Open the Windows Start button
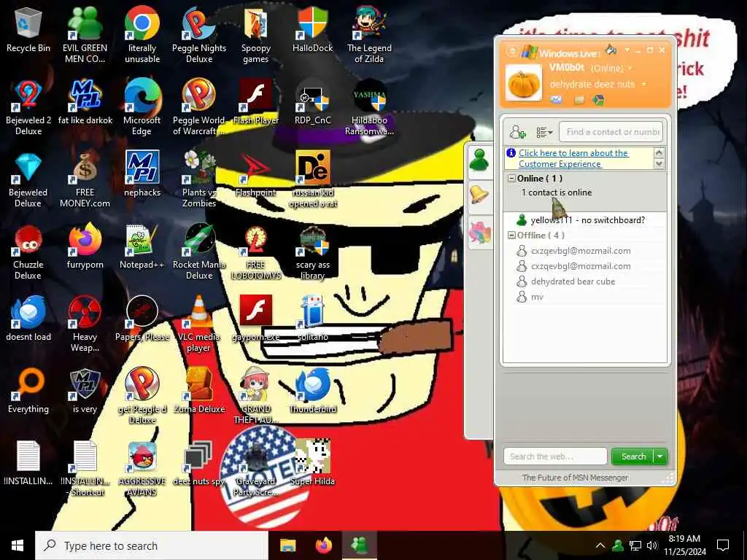Image resolution: width=747 pixels, height=560 pixels. tap(18, 545)
